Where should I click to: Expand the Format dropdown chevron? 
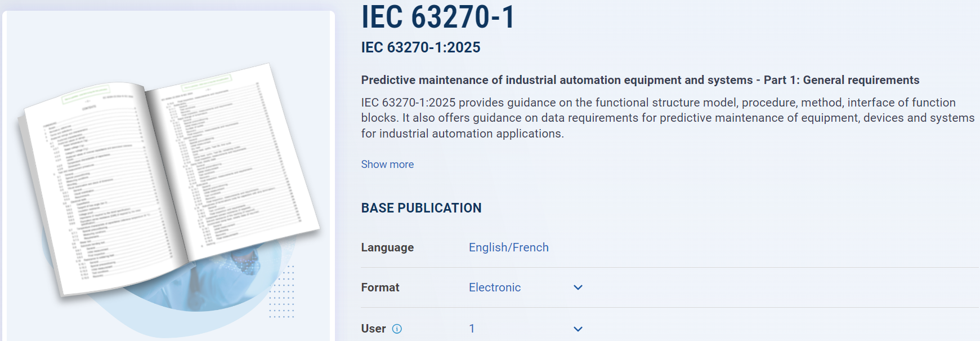pos(578,287)
